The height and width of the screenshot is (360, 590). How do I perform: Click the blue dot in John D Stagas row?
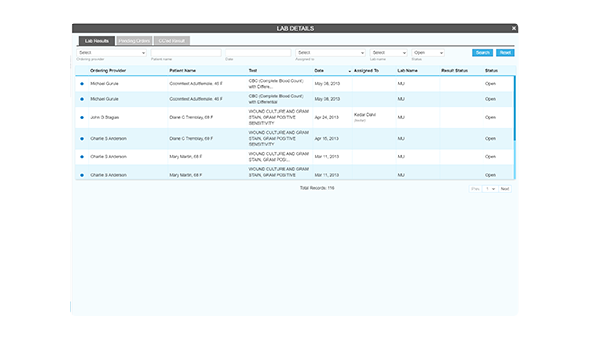pos(82,117)
